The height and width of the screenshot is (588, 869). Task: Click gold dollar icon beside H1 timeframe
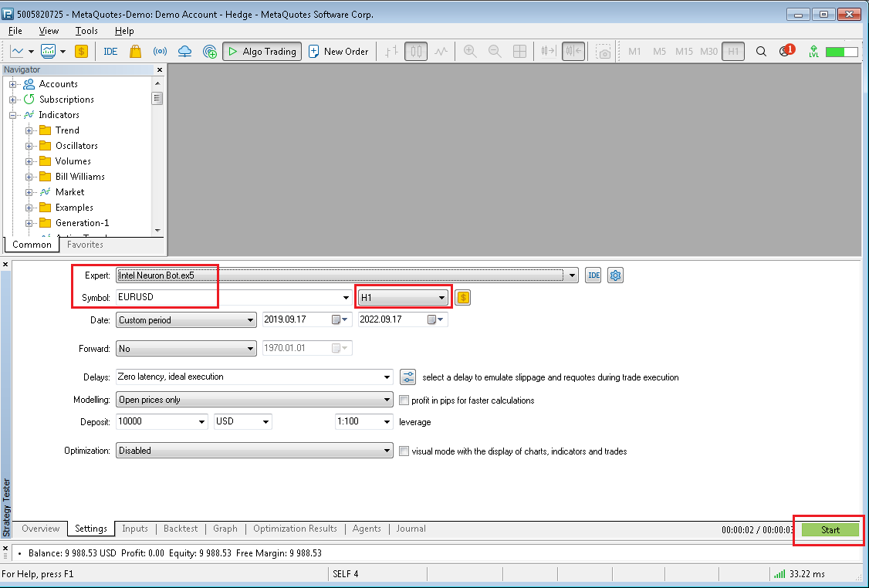pos(463,298)
